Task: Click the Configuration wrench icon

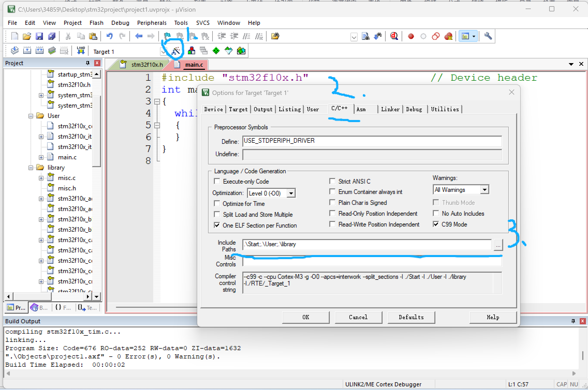Action: click(x=488, y=36)
